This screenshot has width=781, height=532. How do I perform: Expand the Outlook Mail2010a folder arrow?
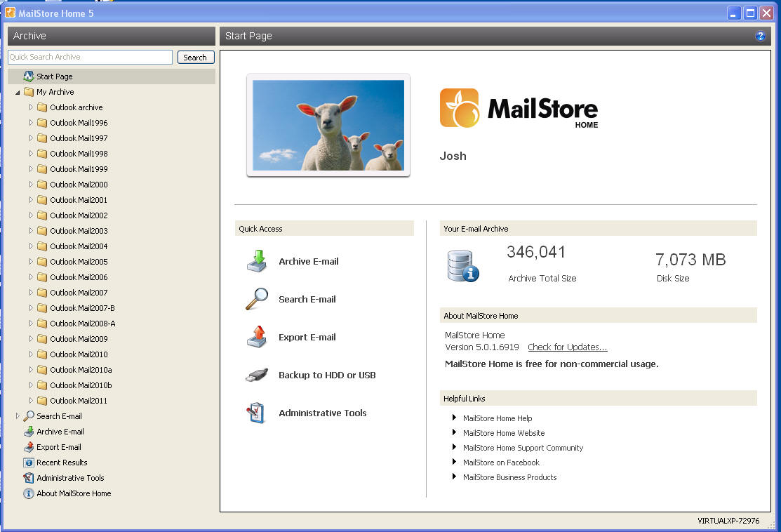31,370
